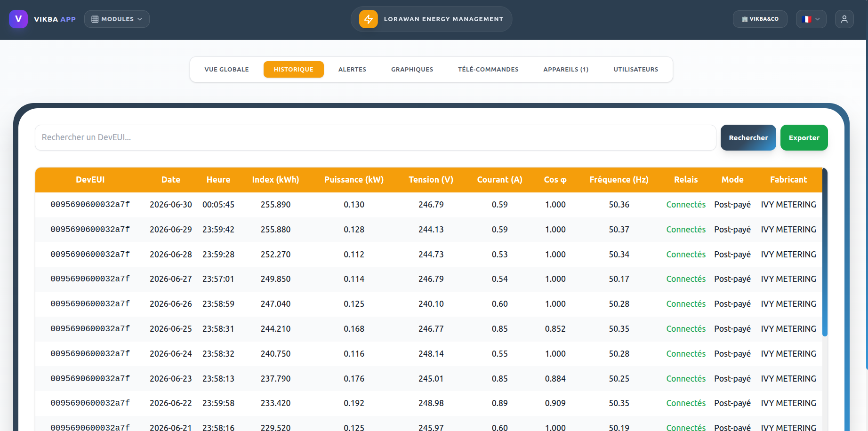868x431 pixels.
Task: Click the time cell 23:59:28
Action: point(218,255)
